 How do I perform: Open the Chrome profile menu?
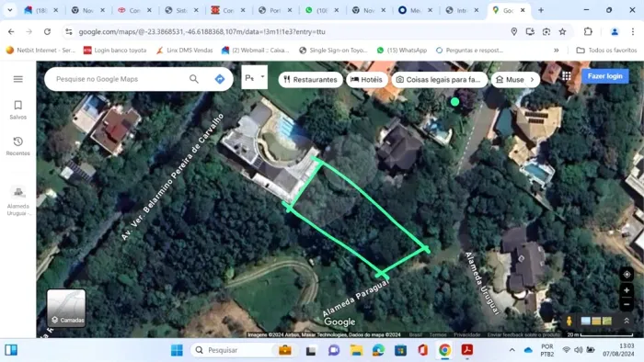click(x=615, y=31)
